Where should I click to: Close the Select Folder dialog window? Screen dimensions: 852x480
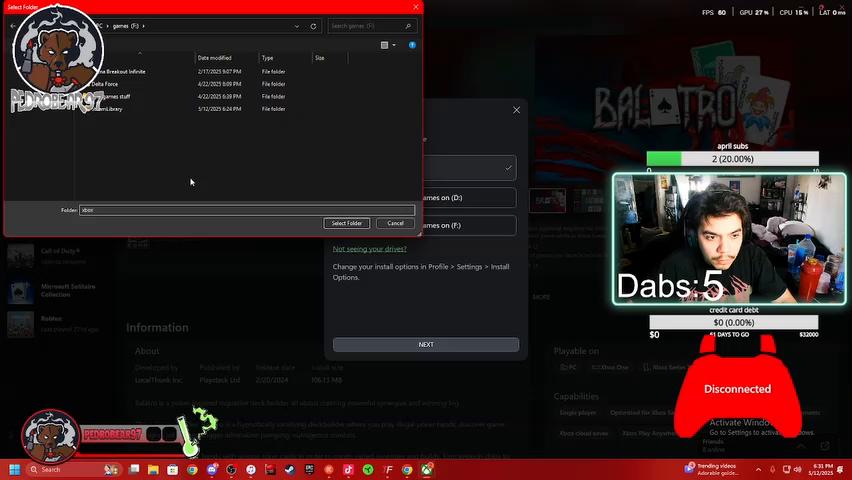(x=416, y=7)
